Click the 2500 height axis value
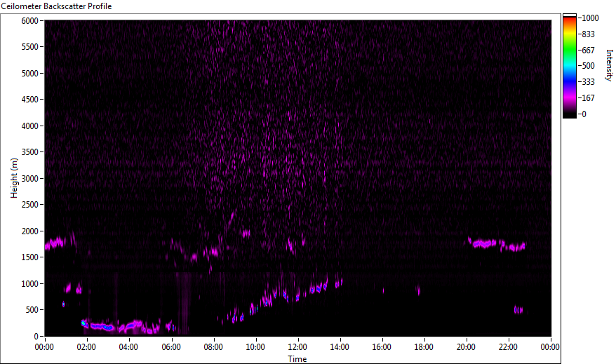Viewport: 616px width, 364px height. 30,205
